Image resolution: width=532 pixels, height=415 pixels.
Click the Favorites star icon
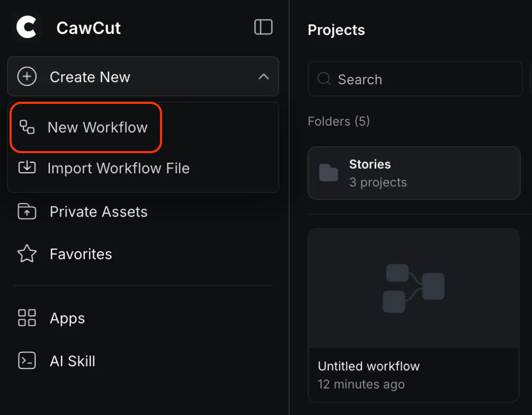27,254
